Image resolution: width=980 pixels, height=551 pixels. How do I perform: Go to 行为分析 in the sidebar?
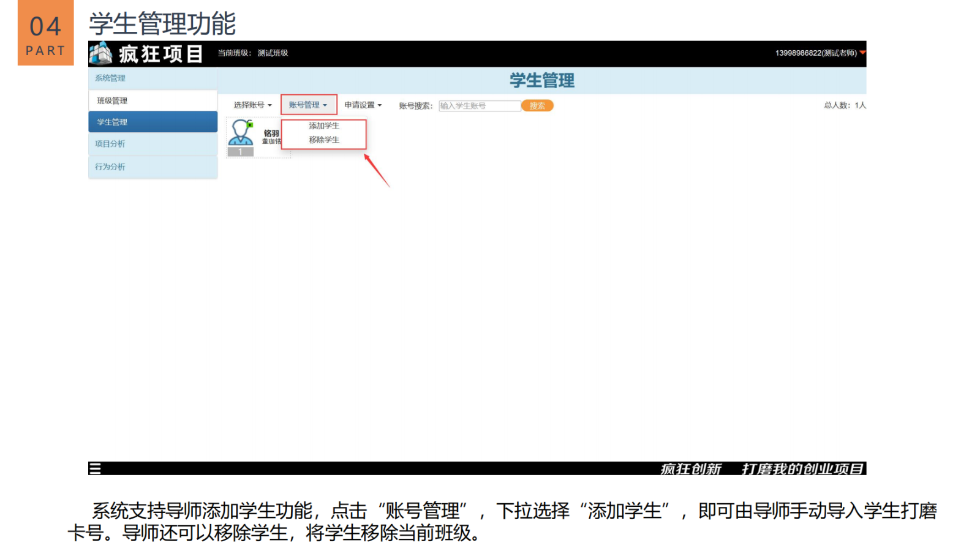[x=153, y=167]
